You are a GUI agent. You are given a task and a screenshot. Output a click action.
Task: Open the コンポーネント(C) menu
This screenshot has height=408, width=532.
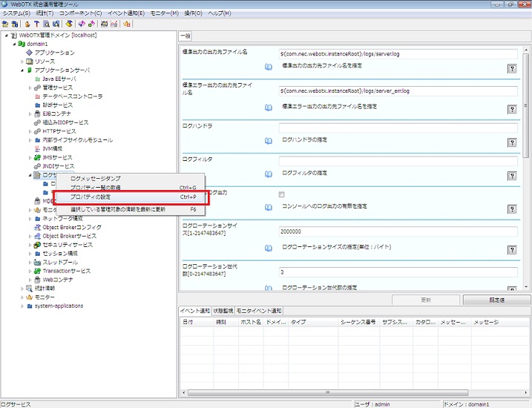[x=80, y=13]
